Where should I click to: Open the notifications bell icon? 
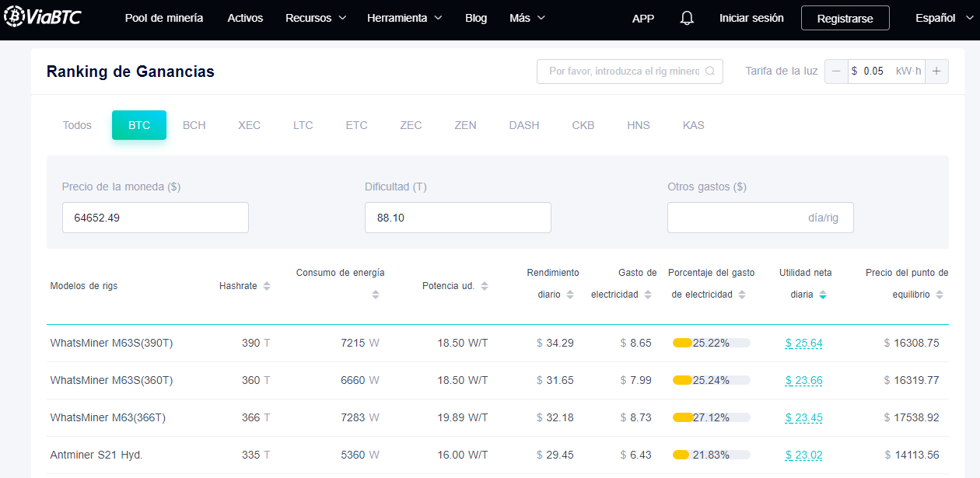pyautogui.click(x=687, y=18)
